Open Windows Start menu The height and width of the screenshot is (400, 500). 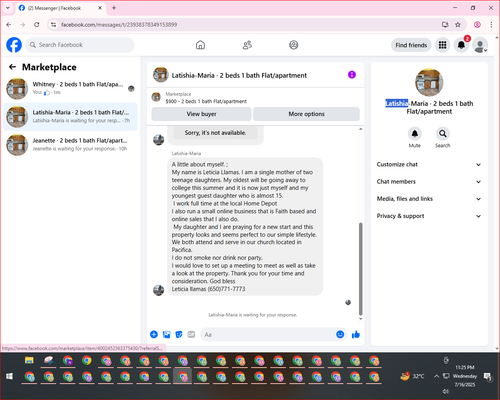9,376
